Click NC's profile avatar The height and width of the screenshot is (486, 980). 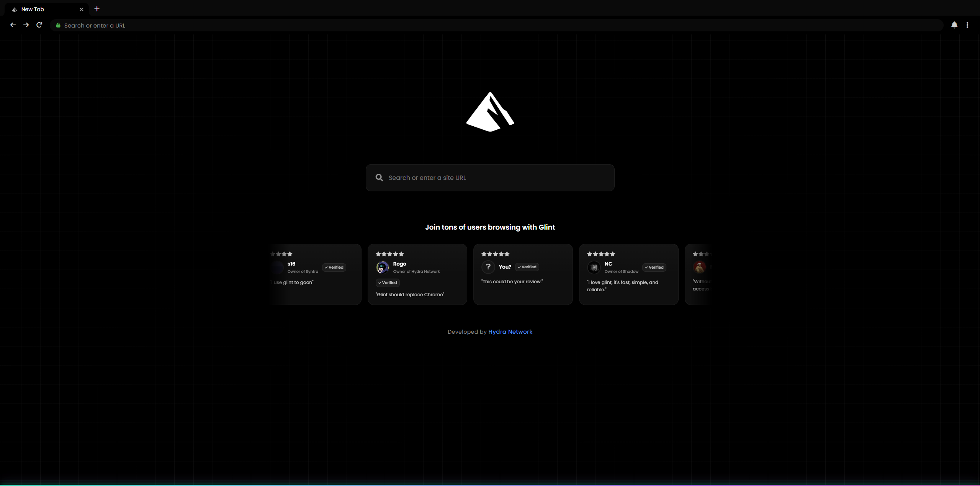[x=593, y=267]
